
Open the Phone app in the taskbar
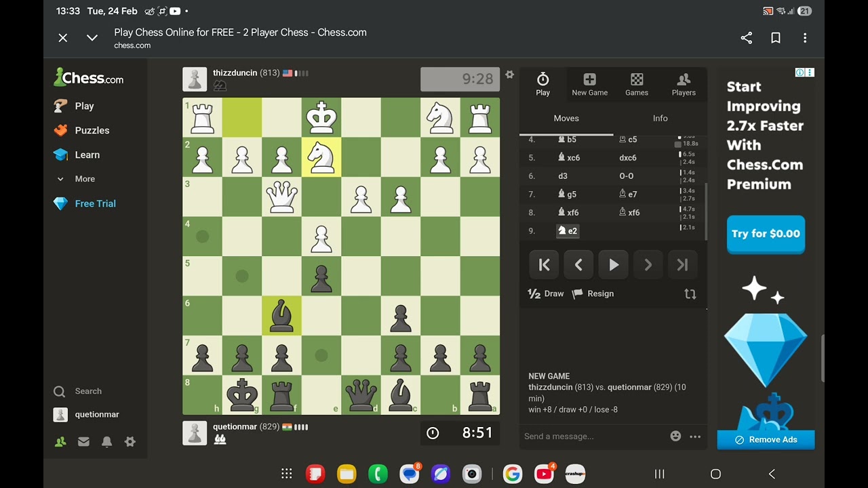378,474
